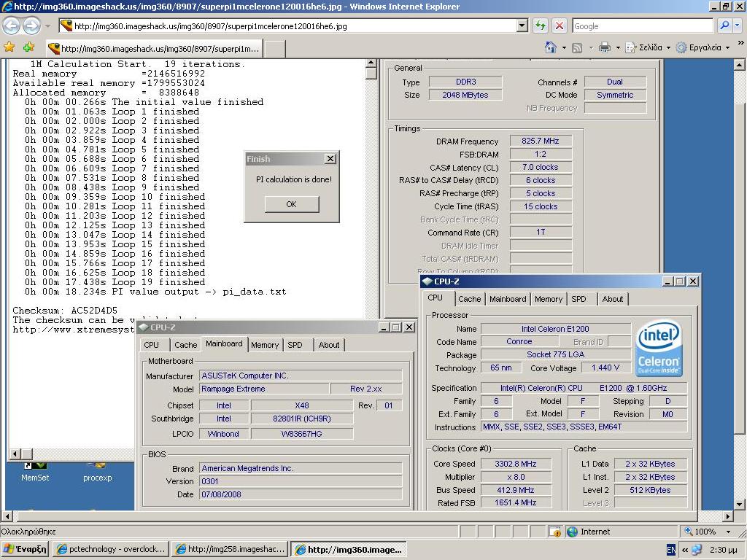Select Cache tab in right CPU-Z window
This screenshot has height=560, width=747.
[x=469, y=299]
